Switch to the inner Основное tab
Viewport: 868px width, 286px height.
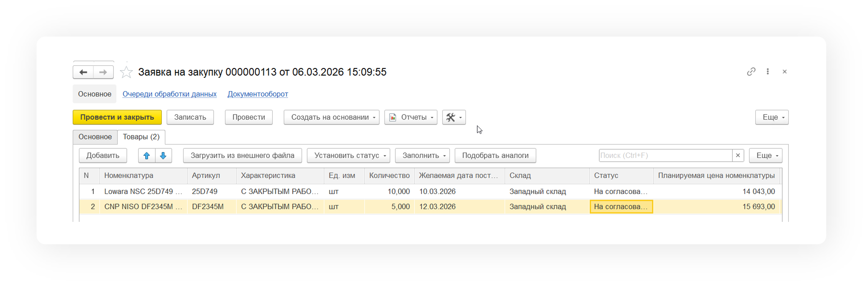pos(95,137)
